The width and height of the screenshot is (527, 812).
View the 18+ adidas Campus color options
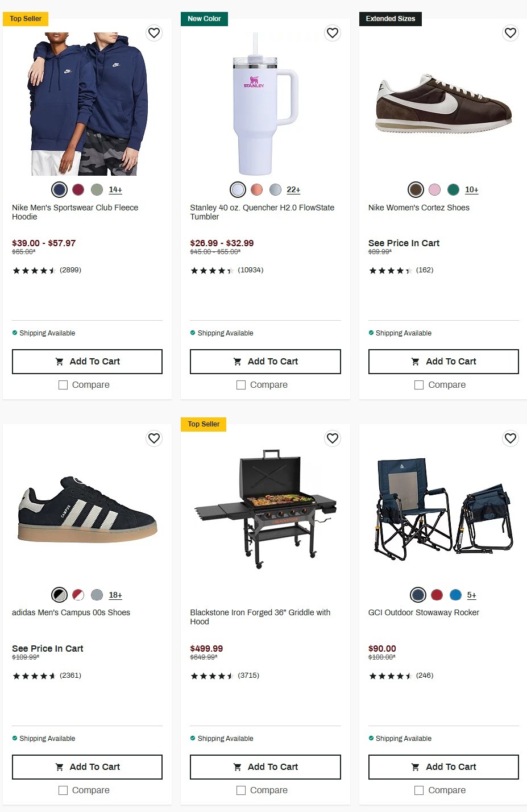coord(115,595)
